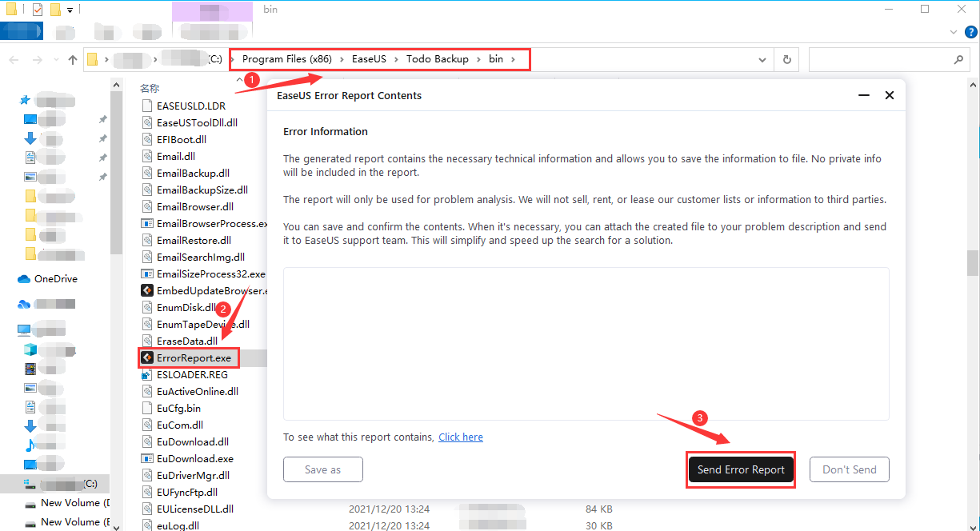Click the Save as button
Viewport: 980px width, 531px height.
coord(323,469)
